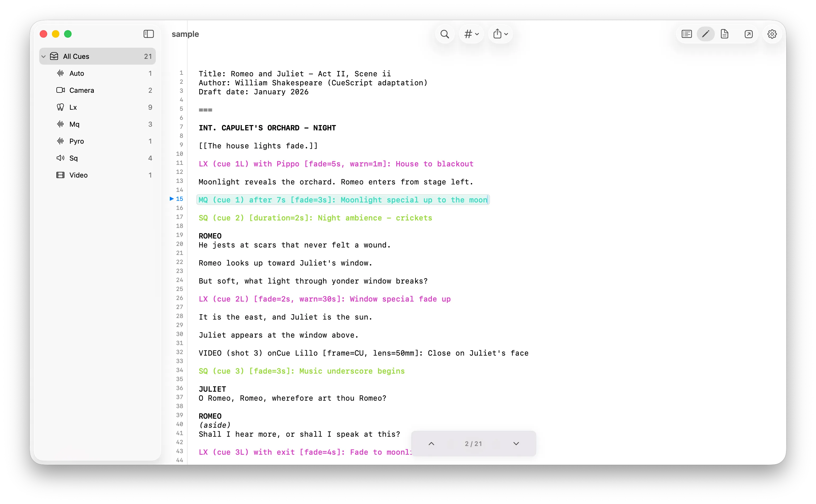Click the VIDEO shot 3 onCue Lillo line
Screen dimensions: 816x504
[x=363, y=353]
